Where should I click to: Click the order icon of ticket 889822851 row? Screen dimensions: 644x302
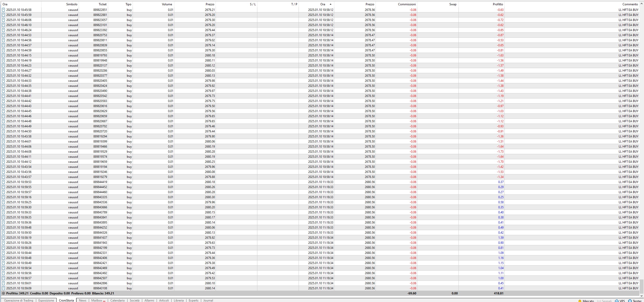pos(4,10)
